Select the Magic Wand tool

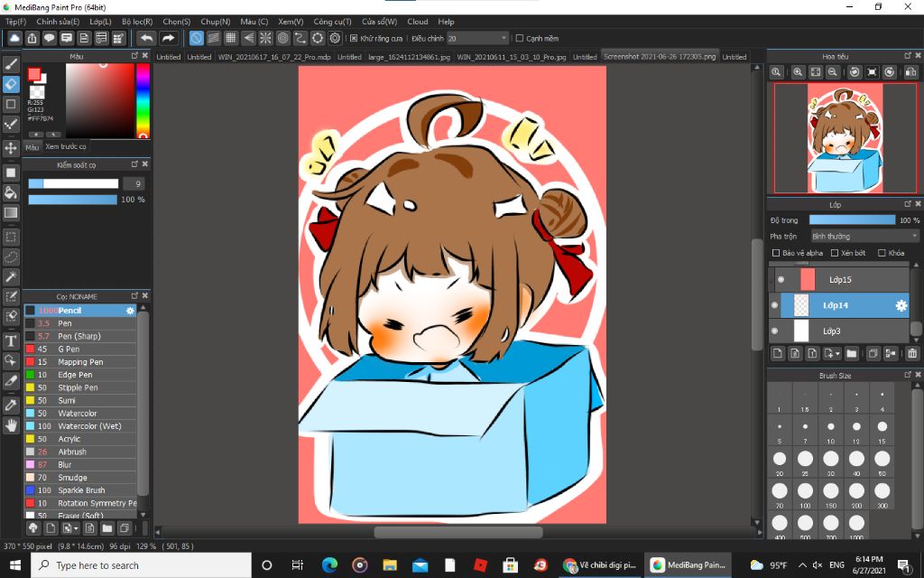(x=11, y=276)
